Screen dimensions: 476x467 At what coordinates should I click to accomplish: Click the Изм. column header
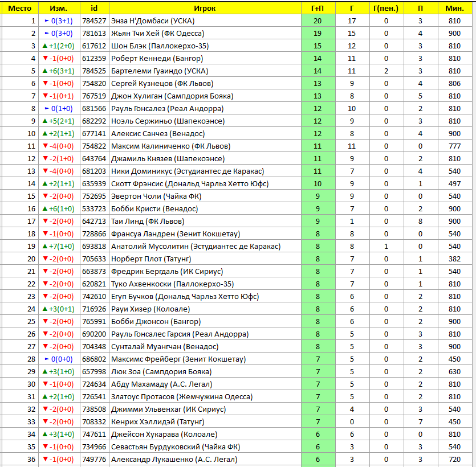59,8
